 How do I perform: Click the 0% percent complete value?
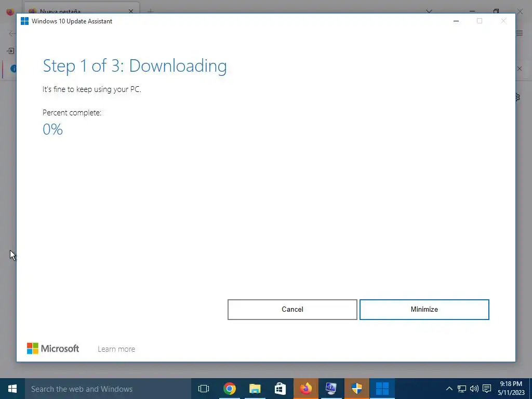click(x=53, y=129)
